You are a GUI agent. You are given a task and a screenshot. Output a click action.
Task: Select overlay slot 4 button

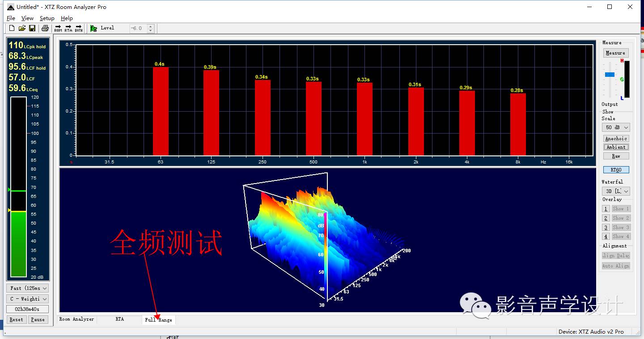pos(606,236)
